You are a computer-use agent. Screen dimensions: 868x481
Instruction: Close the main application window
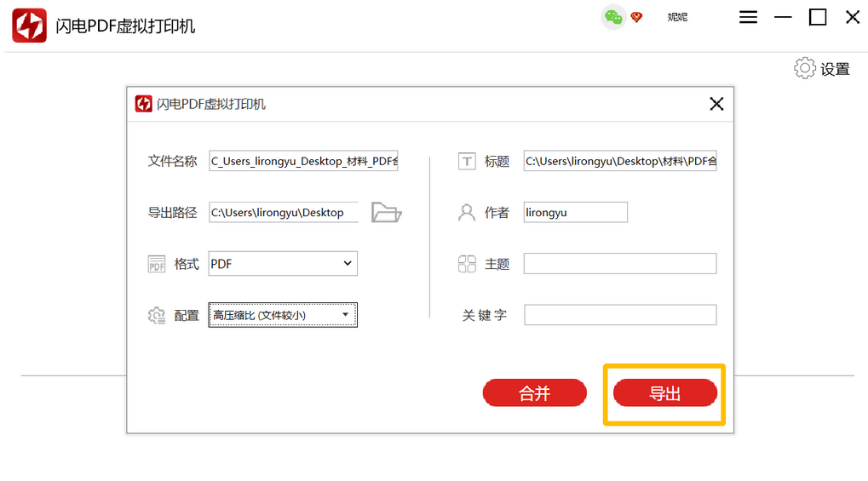click(x=853, y=17)
